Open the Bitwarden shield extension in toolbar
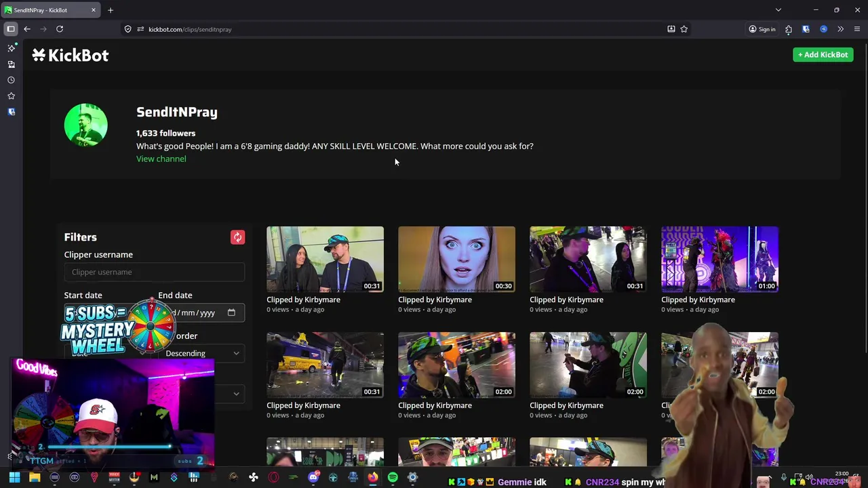This screenshot has height=488, width=868. [x=806, y=29]
